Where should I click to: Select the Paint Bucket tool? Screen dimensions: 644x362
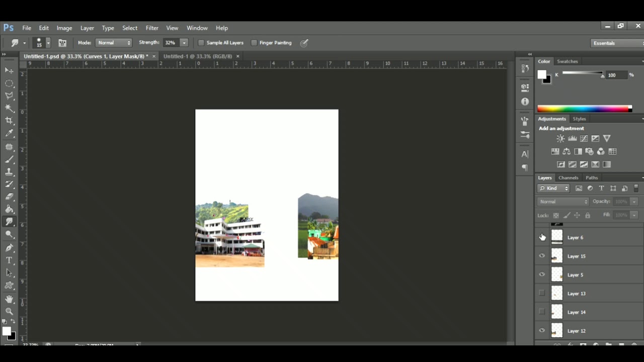9,209
